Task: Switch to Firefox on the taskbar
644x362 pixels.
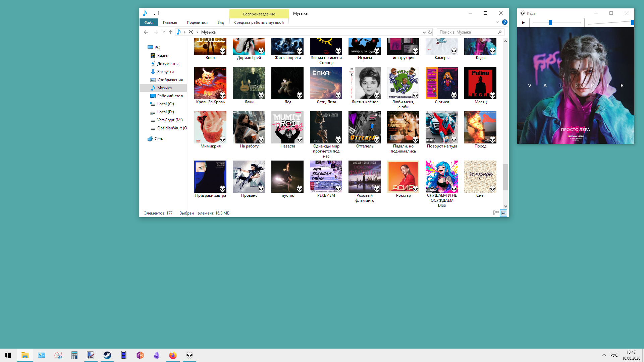Action: pos(173,355)
